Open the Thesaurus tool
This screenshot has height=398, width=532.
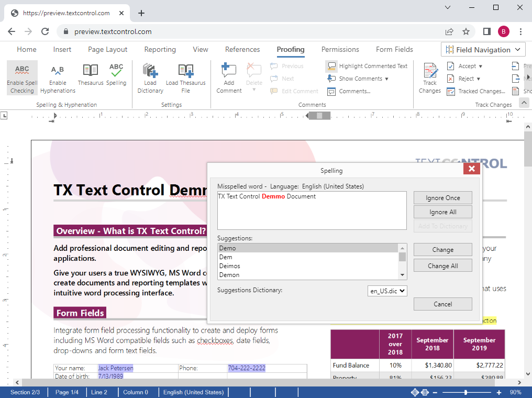click(91, 75)
